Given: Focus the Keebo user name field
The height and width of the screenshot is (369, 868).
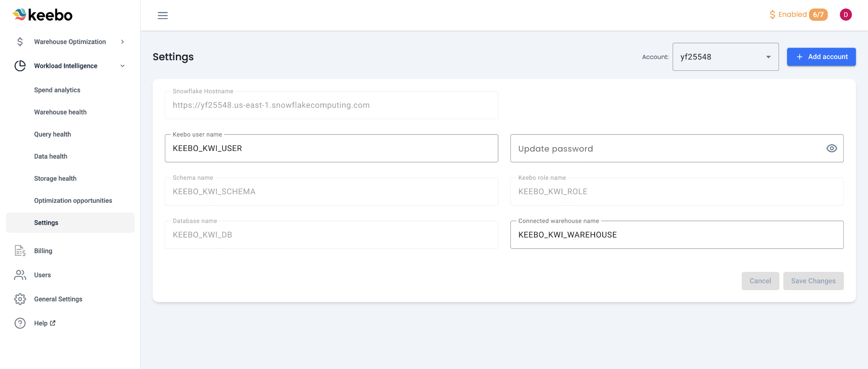Looking at the screenshot, I should coord(331,148).
